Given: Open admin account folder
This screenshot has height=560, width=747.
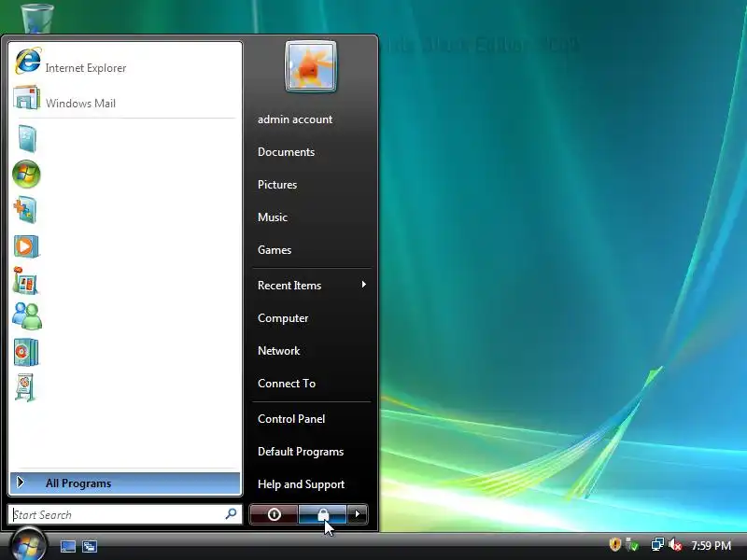Looking at the screenshot, I should click(x=295, y=119).
